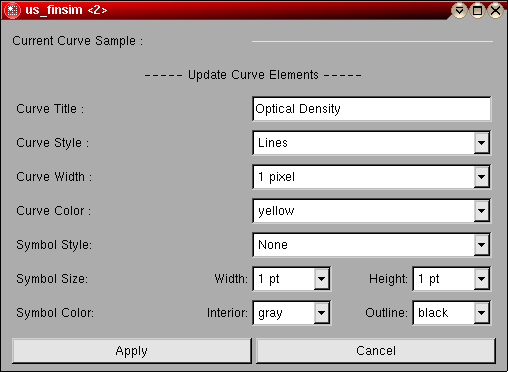Screen dimensions: 508x372
Task: Click the yellow curve sample line
Action: (372, 42)
